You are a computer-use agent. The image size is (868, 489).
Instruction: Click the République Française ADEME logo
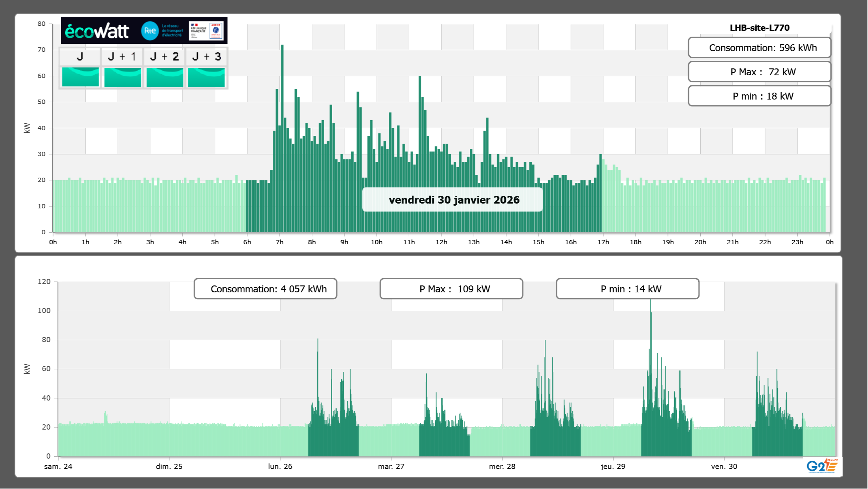206,31
